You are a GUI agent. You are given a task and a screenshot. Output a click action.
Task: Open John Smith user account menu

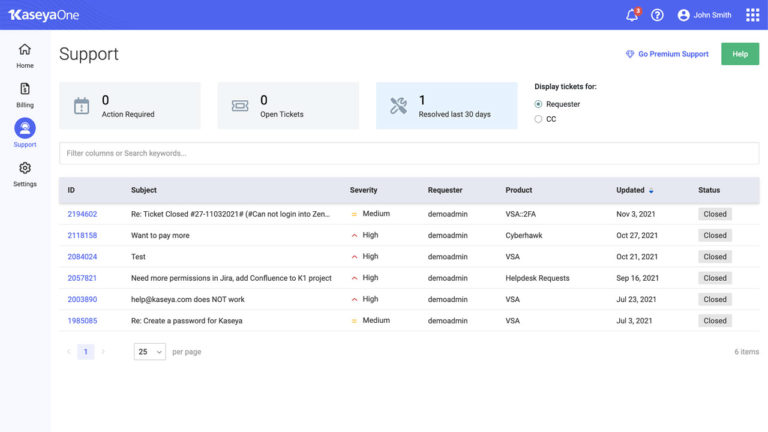pyautogui.click(x=704, y=15)
